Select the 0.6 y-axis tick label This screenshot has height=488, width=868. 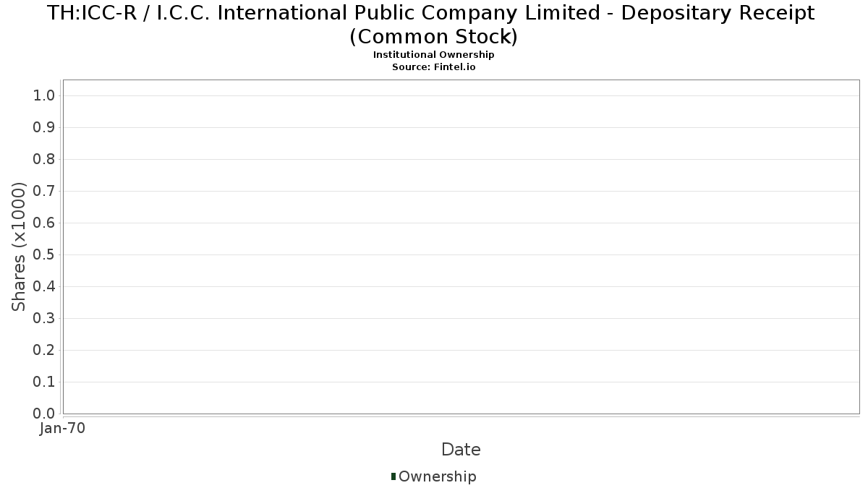pos(45,223)
